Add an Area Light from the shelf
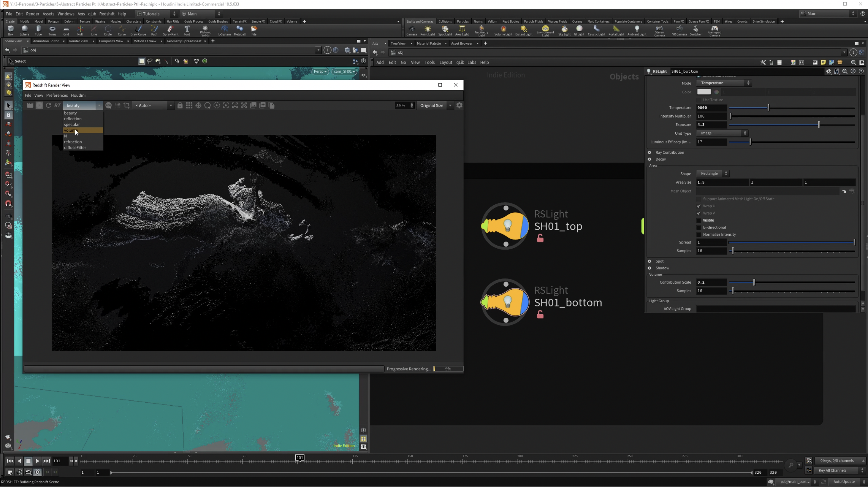 [x=462, y=31]
